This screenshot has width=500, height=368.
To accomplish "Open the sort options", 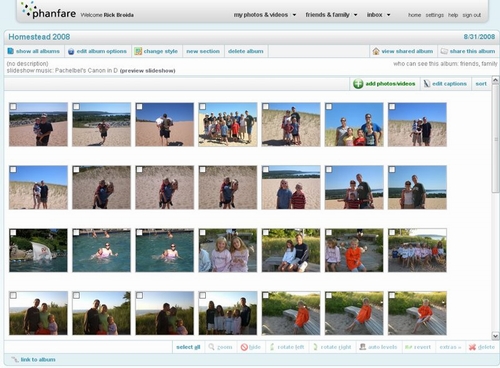I will 481,84.
